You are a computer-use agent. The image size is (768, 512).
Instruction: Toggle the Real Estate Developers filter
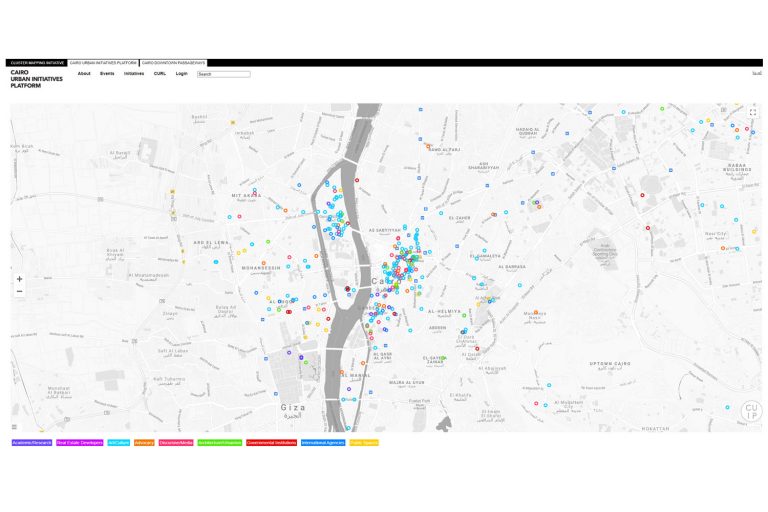[x=80, y=442]
